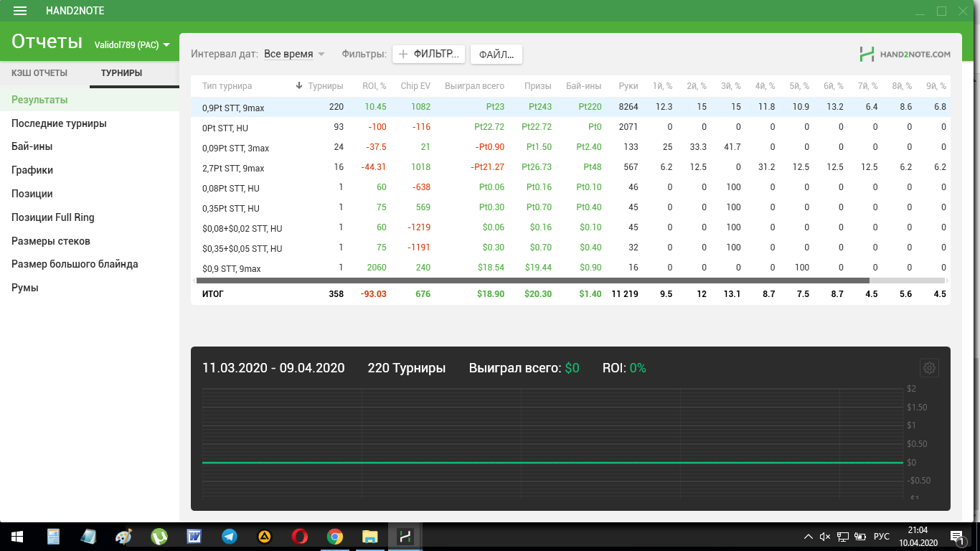The width and height of the screenshot is (980, 551).
Task: Click Hand2Note taskbar icon
Action: click(x=405, y=537)
